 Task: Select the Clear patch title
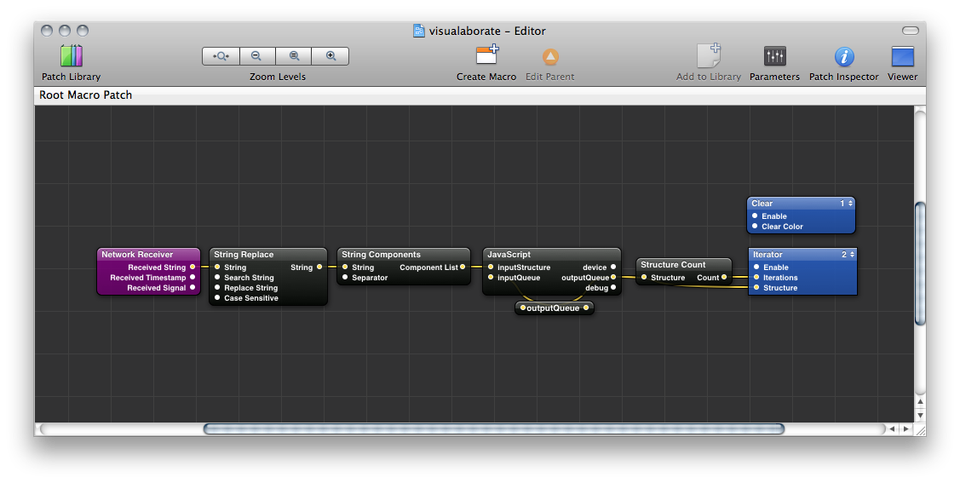762,203
